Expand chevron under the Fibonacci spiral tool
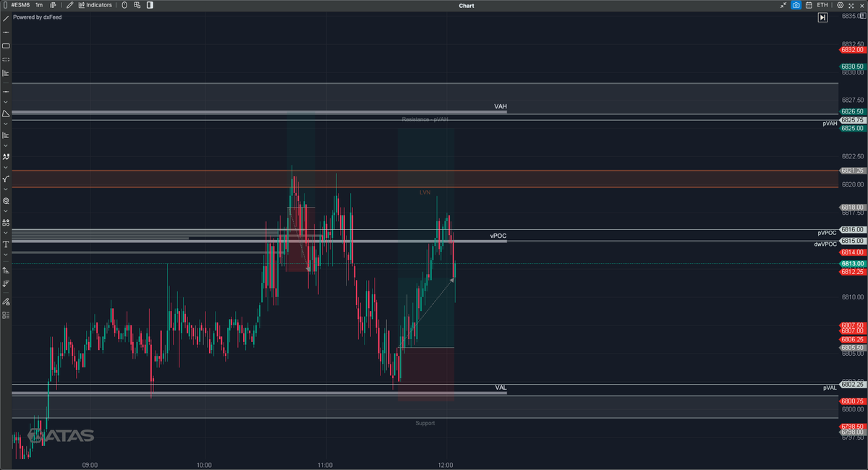 pyautogui.click(x=6, y=211)
